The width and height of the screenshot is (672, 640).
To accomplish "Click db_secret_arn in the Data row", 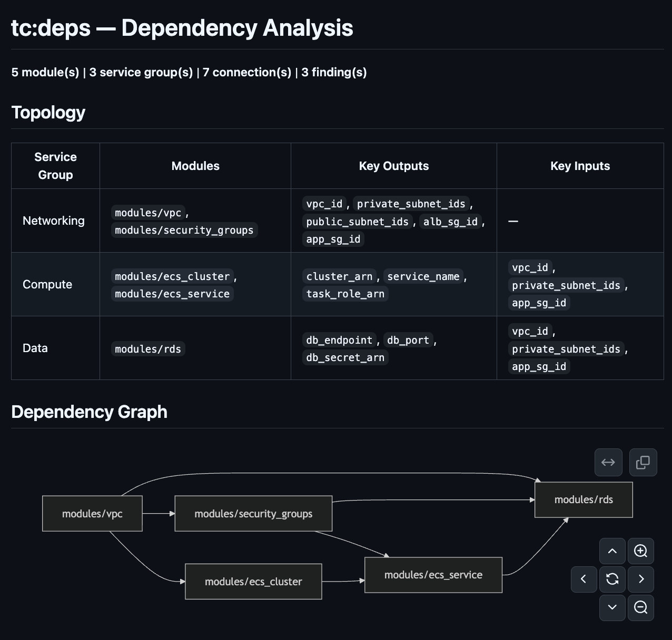I will 345,358.
